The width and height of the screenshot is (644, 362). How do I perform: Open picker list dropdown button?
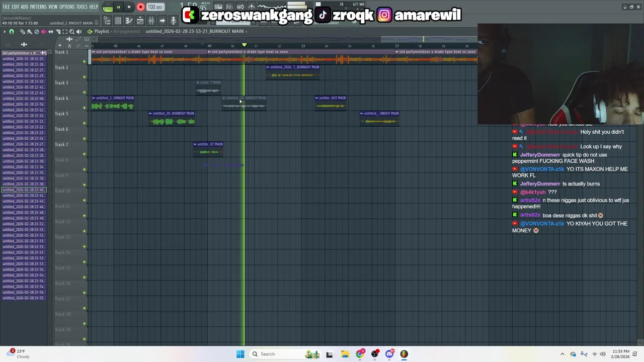49,52
